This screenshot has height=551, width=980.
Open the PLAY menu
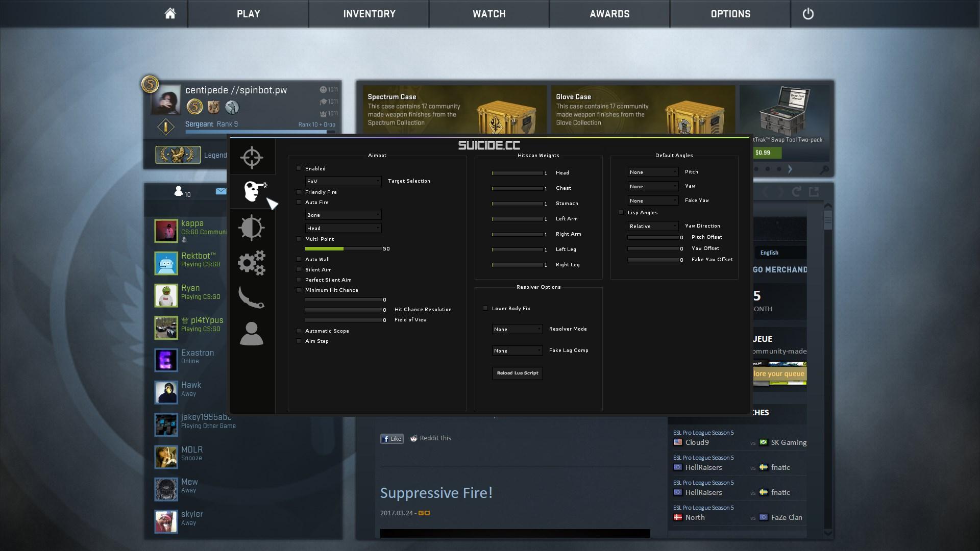(x=248, y=14)
